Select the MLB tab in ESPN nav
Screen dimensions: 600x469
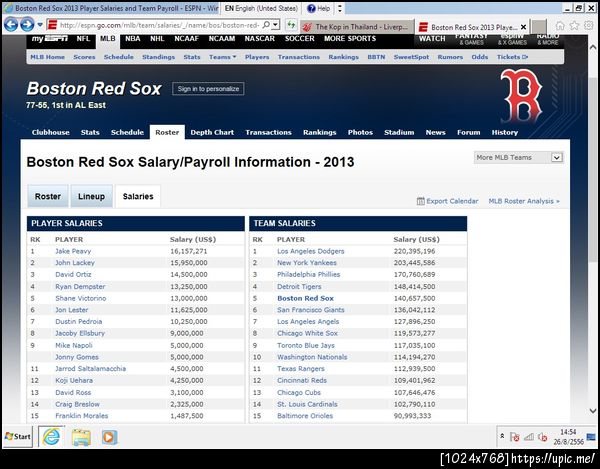[x=108, y=39]
